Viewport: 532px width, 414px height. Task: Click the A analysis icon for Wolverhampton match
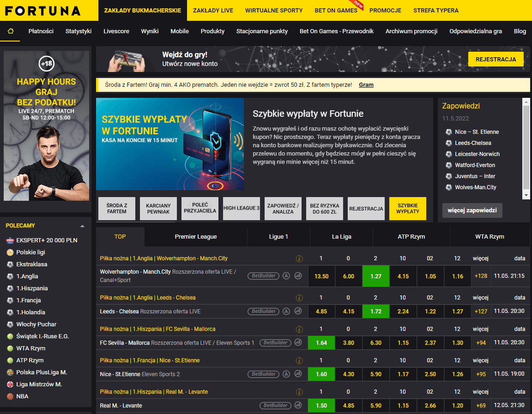[286, 276]
